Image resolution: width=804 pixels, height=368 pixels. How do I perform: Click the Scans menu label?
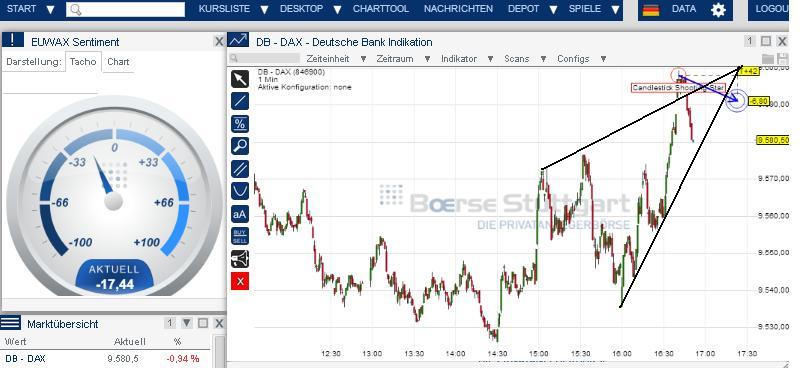pos(516,59)
